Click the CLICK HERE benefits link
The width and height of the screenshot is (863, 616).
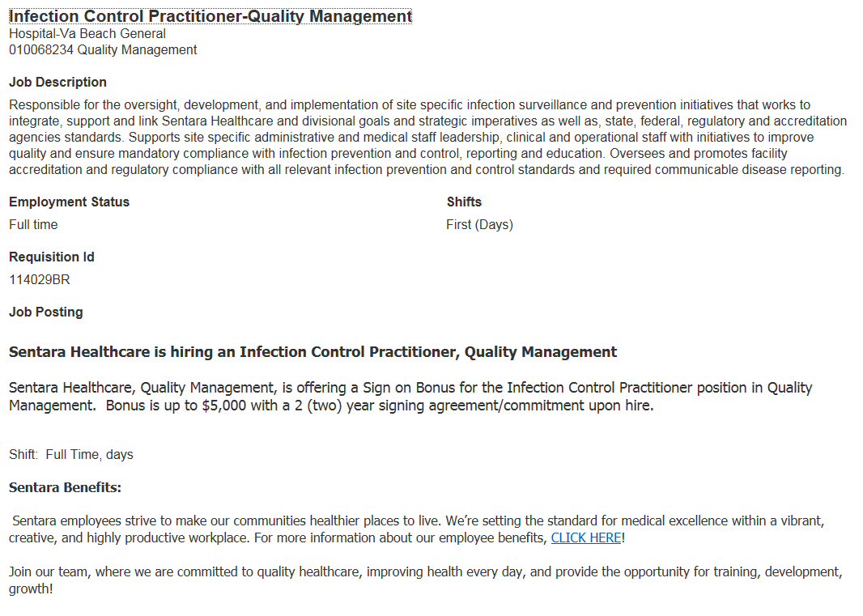[586, 538]
